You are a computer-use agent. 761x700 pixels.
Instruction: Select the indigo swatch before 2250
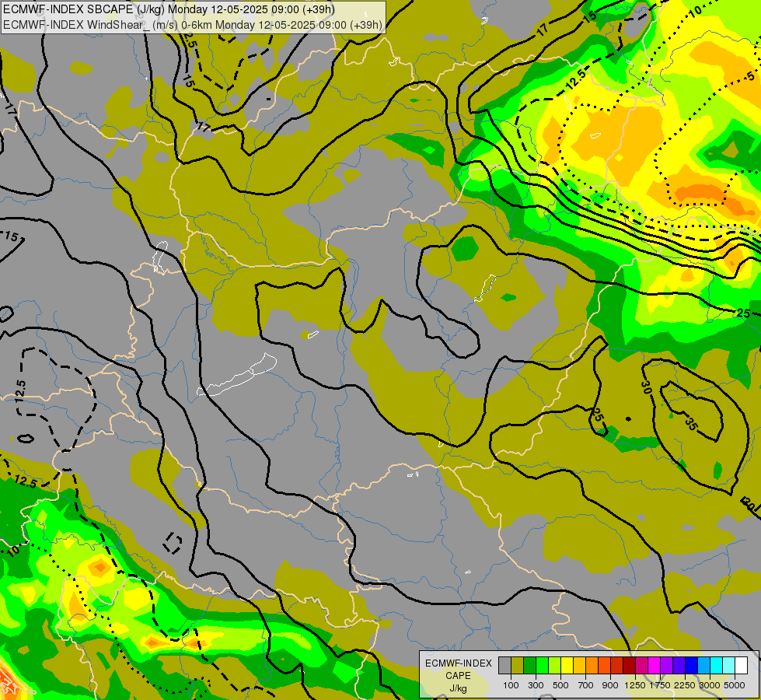[x=679, y=666]
